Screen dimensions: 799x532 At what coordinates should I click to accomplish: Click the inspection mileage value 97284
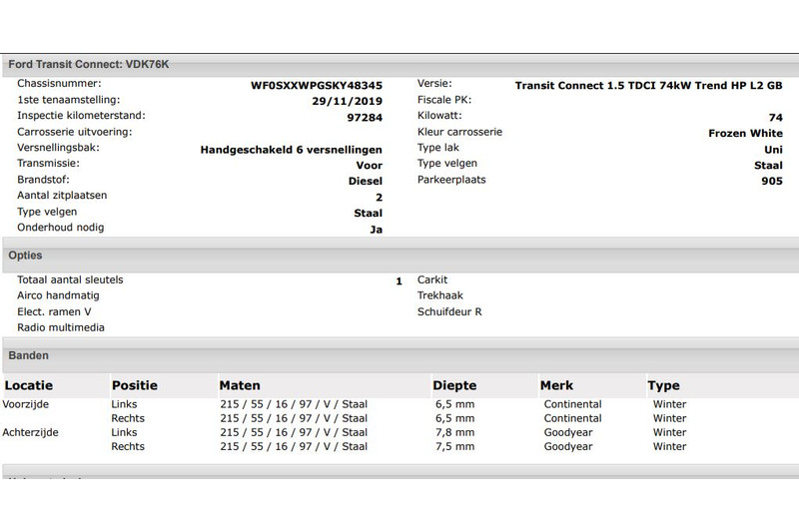364,118
